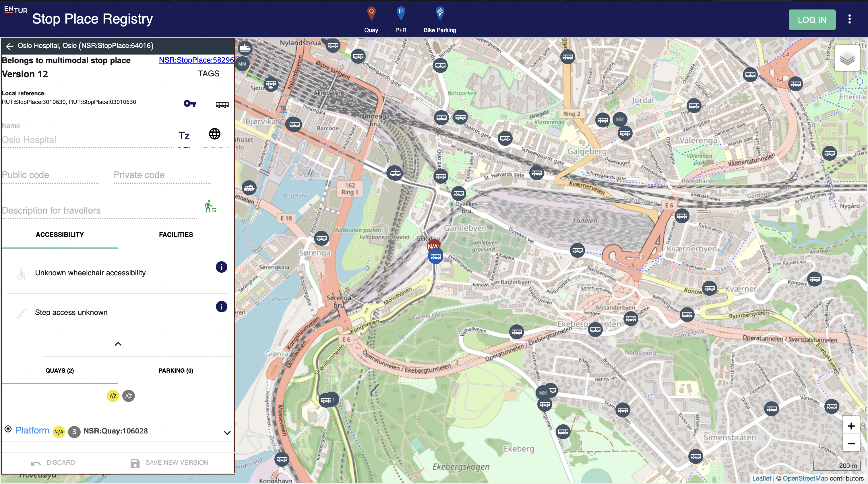868x484 pixels.
Task: Click the Quay marker icon in header
Action: (x=371, y=13)
